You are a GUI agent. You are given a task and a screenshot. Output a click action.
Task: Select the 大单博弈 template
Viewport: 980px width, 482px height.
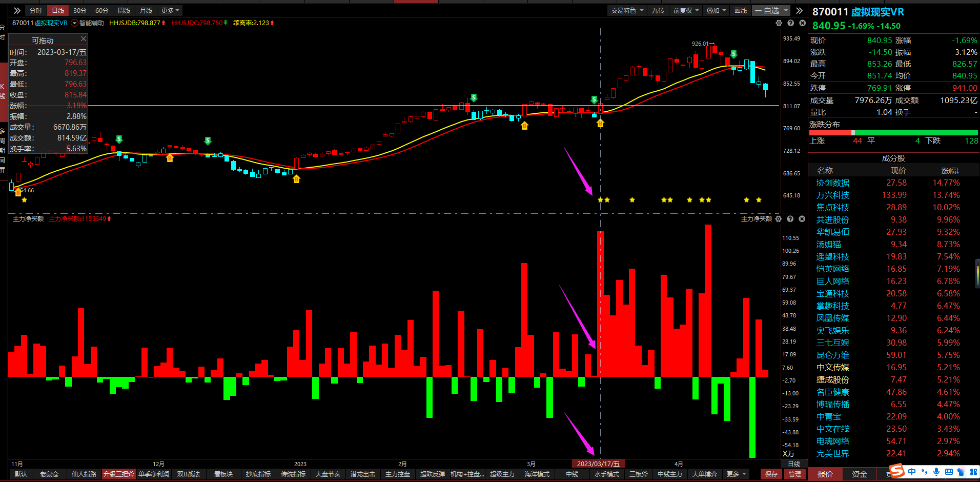click(x=705, y=474)
